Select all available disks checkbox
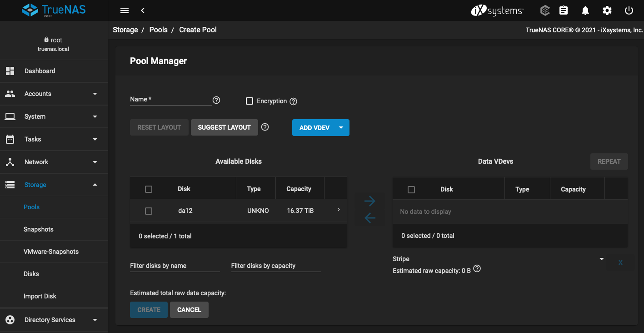 (148, 189)
